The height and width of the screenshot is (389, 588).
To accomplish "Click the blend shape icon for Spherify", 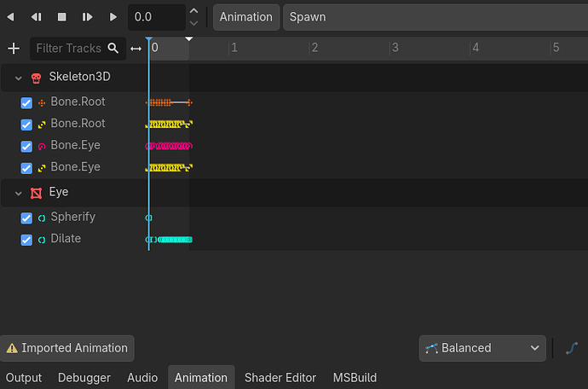I will pos(42,218).
